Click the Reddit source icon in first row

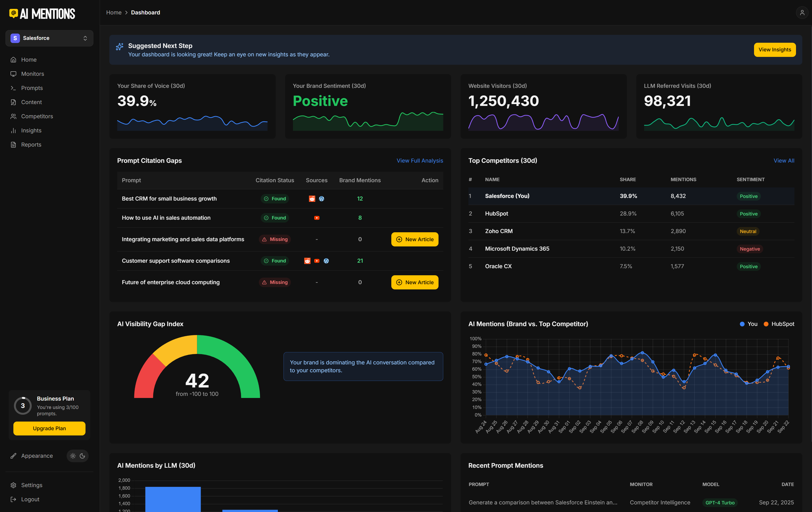pyautogui.click(x=312, y=199)
